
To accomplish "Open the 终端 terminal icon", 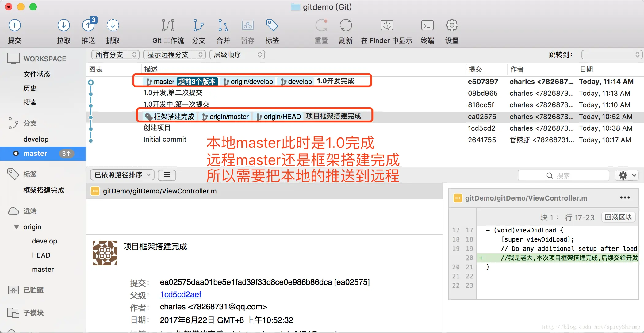I will pyautogui.click(x=427, y=25).
